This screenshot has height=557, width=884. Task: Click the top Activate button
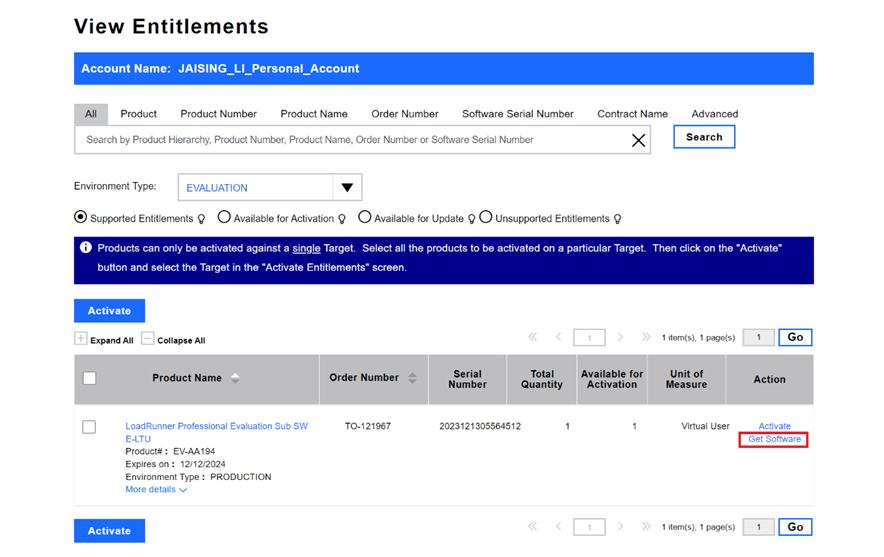(x=109, y=311)
